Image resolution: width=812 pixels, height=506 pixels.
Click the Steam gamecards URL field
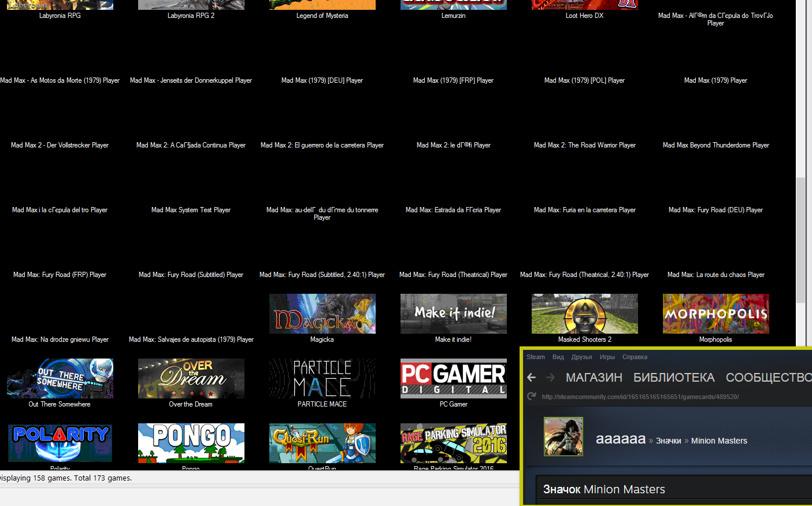pos(640,397)
